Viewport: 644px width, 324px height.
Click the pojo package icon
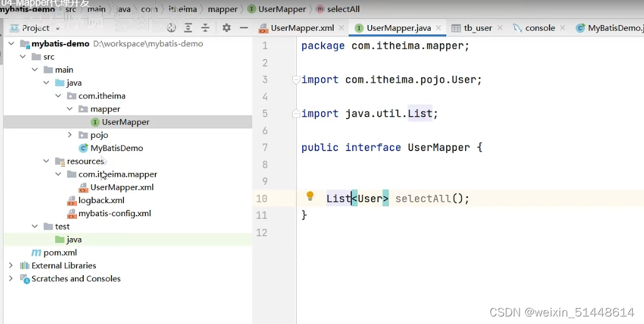[83, 135]
